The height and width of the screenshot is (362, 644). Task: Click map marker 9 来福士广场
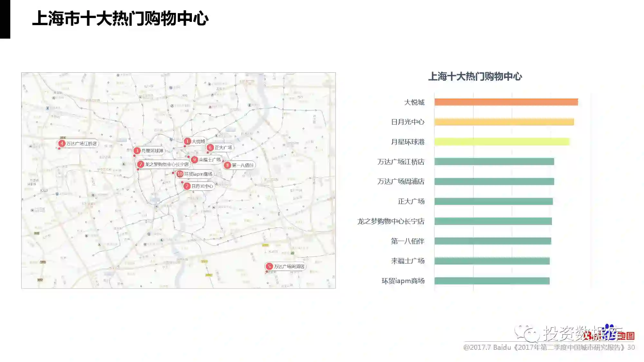pos(194,160)
